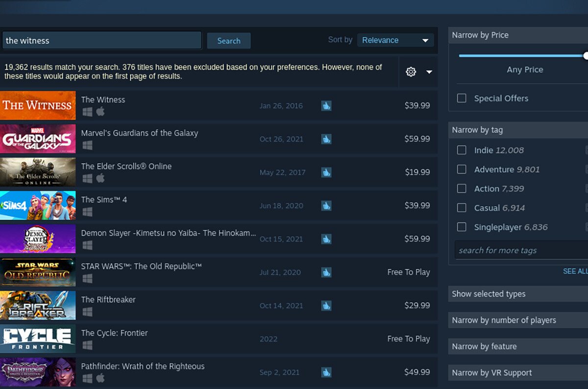Click review thumb for The Sims 4
The image size is (588, 389).
click(x=326, y=205)
